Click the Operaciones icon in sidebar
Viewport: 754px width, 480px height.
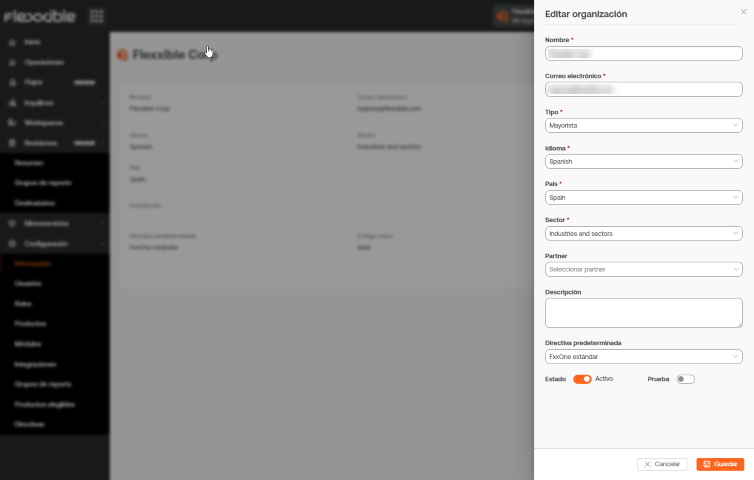13,63
